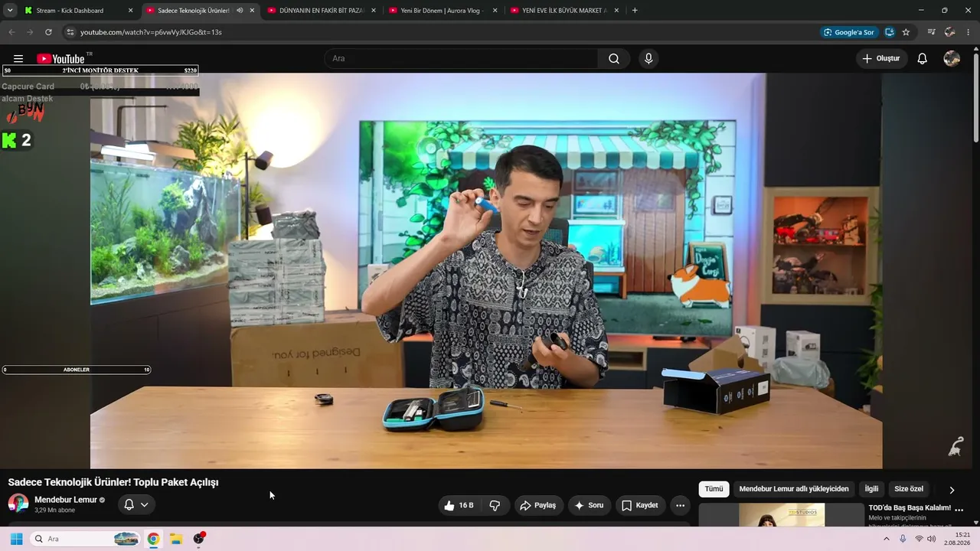Close the Stream - Kick Dashboard tab
The width and height of the screenshot is (980, 551).
point(131,11)
